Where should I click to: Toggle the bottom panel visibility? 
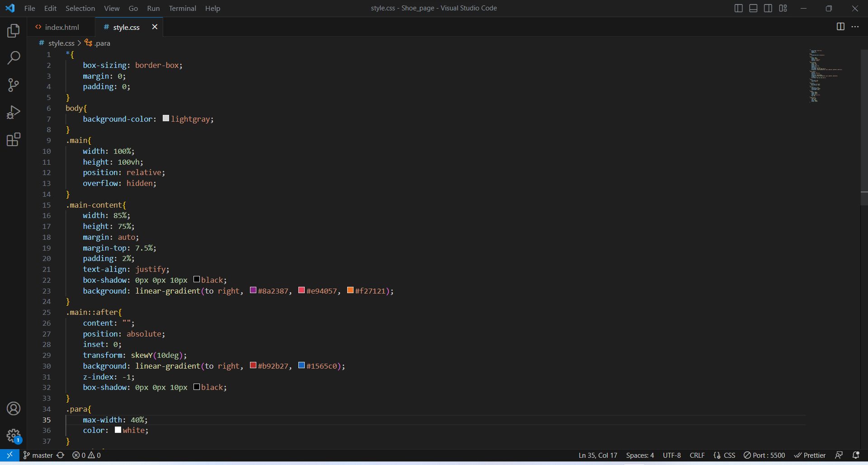(x=753, y=8)
